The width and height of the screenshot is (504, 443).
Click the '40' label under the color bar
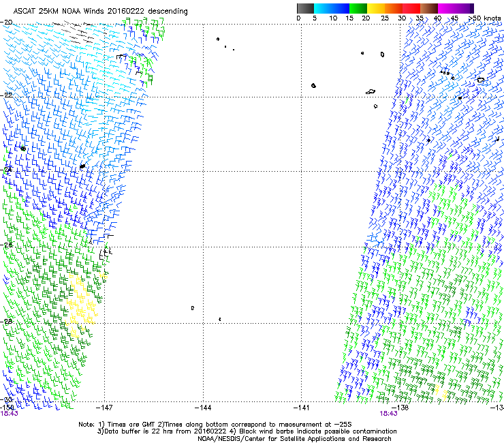click(437, 18)
